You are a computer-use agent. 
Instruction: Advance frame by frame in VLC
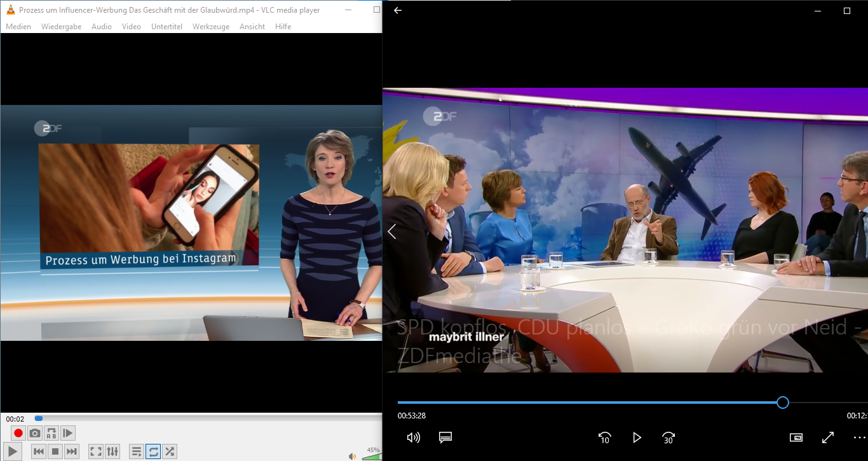pyautogui.click(x=68, y=433)
